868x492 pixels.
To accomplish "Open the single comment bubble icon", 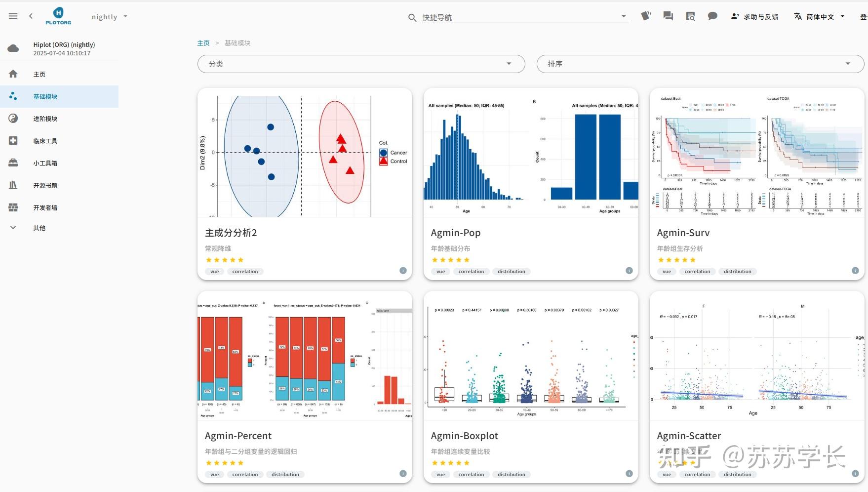I will [712, 16].
